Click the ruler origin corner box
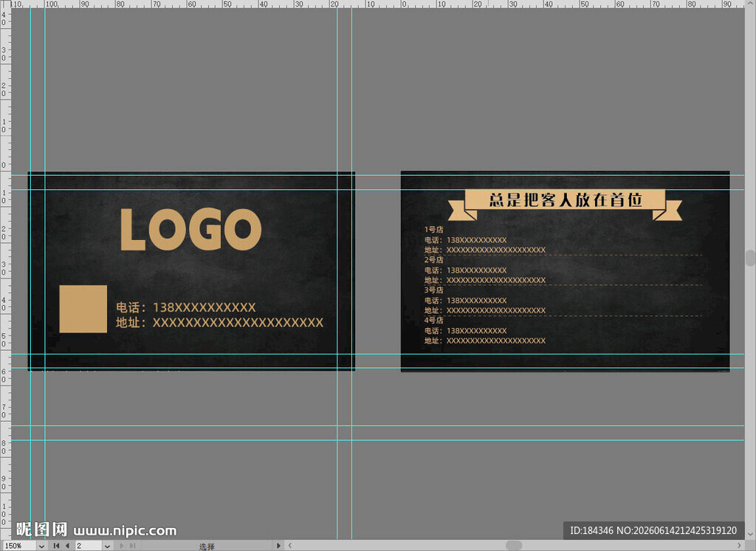 5,4
